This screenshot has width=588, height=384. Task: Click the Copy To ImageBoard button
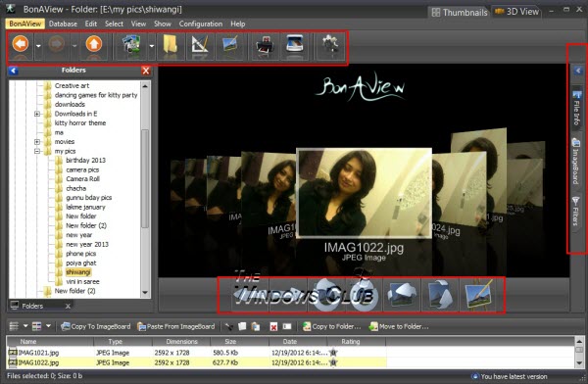pyautogui.click(x=96, y=326)
